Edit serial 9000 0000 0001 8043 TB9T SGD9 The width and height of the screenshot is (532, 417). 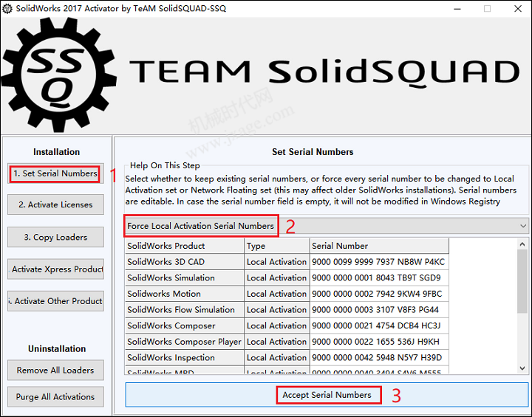[x=379, y=278]
